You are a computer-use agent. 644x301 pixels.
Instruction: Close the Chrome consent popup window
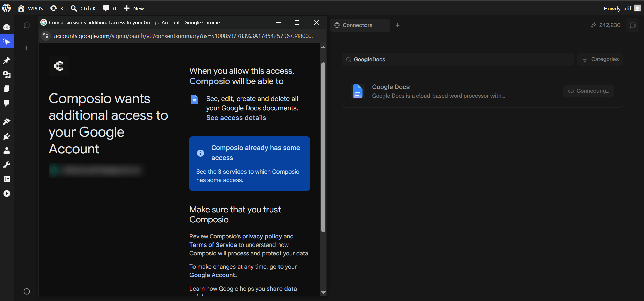tap(316, 22)
